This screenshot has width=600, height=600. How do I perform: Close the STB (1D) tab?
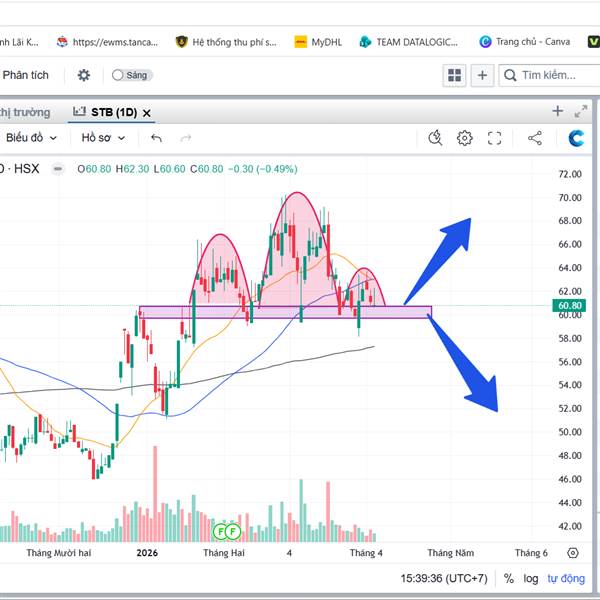point(147,113)
